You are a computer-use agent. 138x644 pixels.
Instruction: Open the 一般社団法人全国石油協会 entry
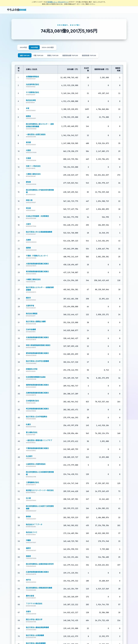36,134
